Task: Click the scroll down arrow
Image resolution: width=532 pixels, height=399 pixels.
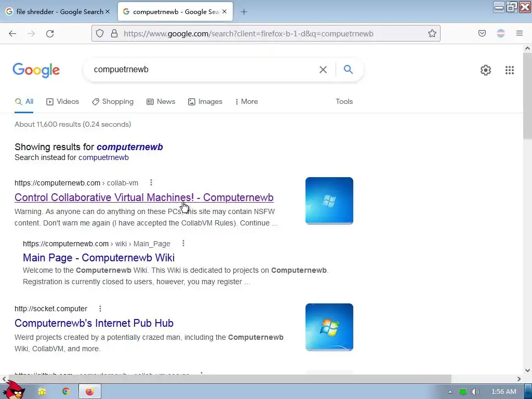Action: (x=527, y=370)
